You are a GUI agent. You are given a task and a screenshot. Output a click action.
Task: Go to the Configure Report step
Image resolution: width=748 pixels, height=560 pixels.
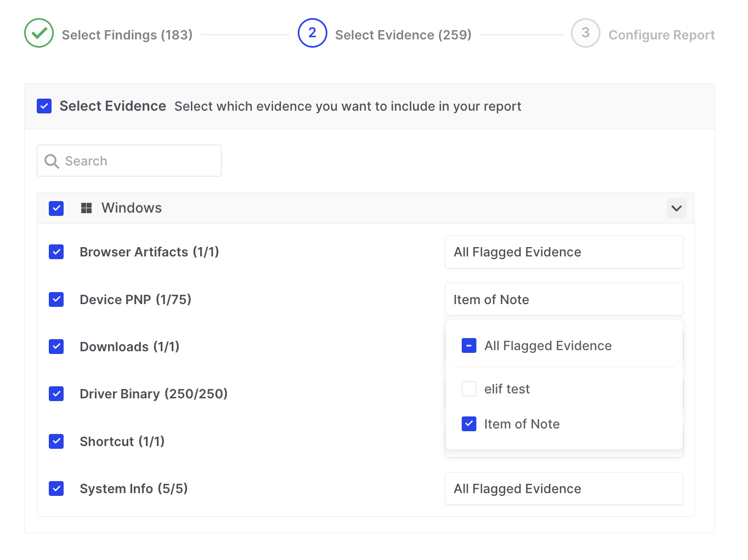[661, 35]
